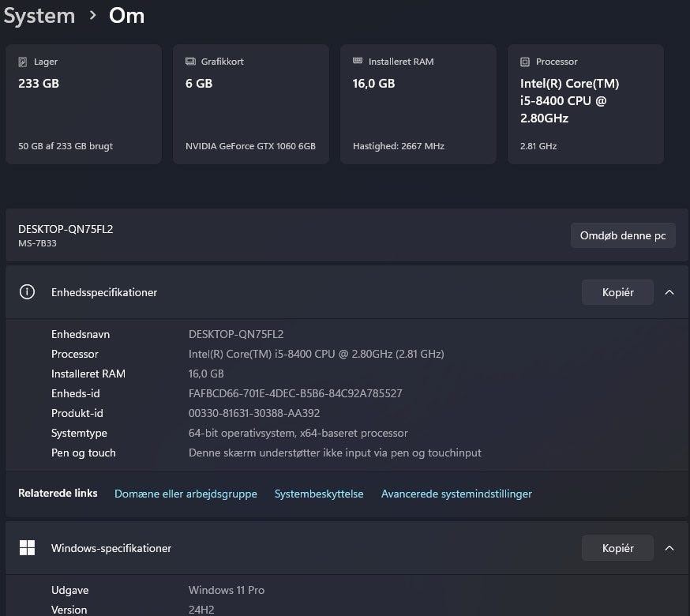Click the Windows logo beside Windows-specifikationer

pos(27,548)
